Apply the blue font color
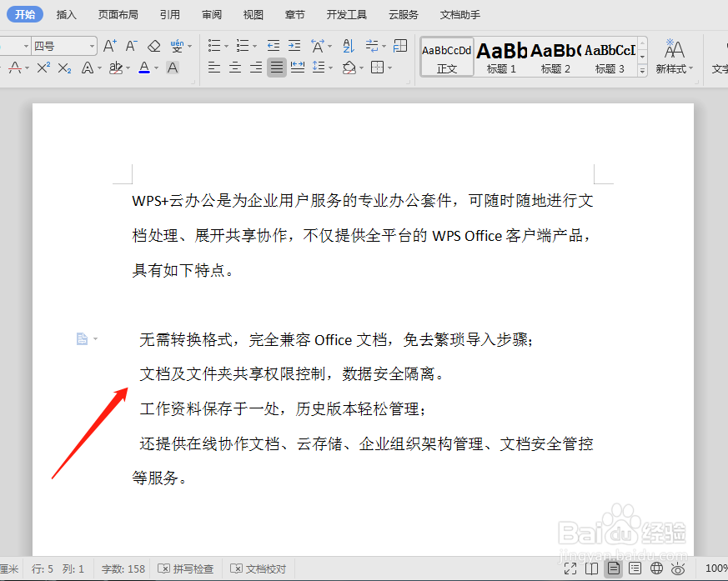The height and width of the screenshot is (581, 728). pyautogui.click(x=144, y=68)
